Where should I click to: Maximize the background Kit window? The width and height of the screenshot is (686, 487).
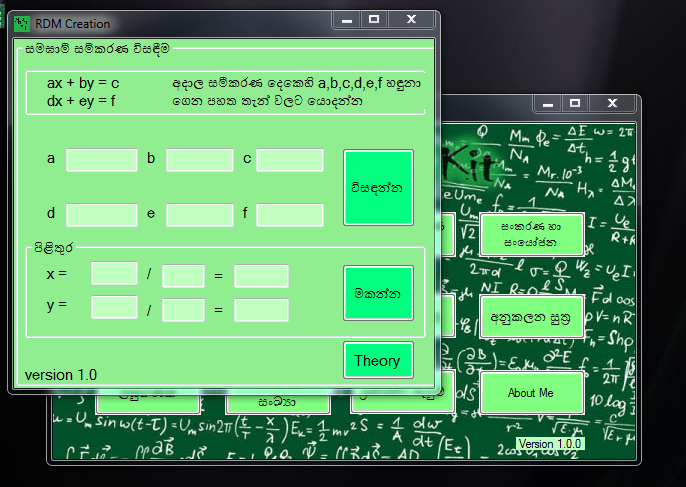575,104
